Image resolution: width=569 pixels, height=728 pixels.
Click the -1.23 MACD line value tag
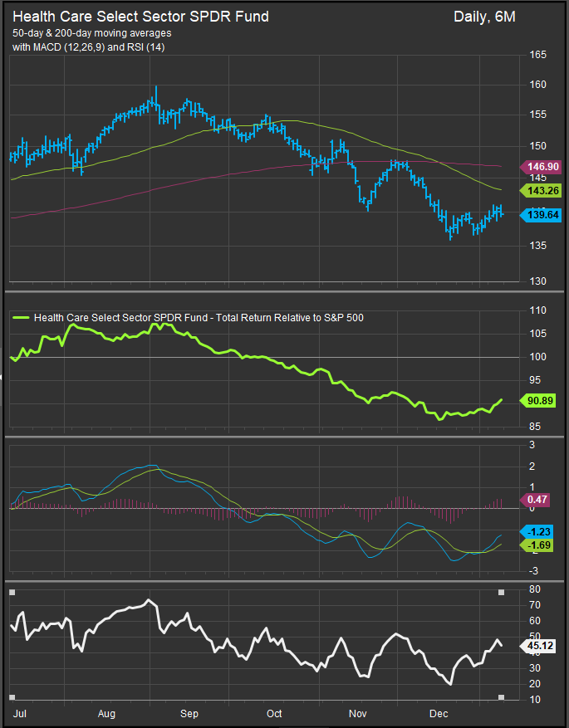[537, 532]
